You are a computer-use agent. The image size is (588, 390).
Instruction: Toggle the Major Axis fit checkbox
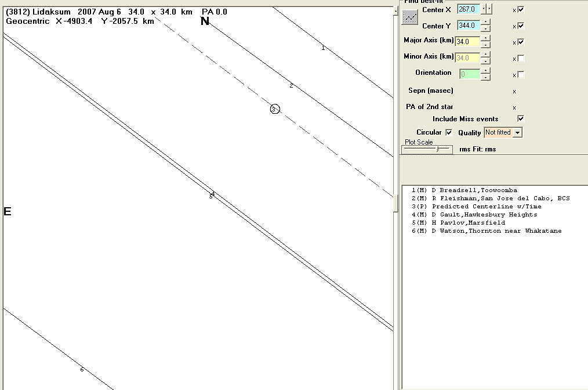pyautogui.click(x=521, y=42)
